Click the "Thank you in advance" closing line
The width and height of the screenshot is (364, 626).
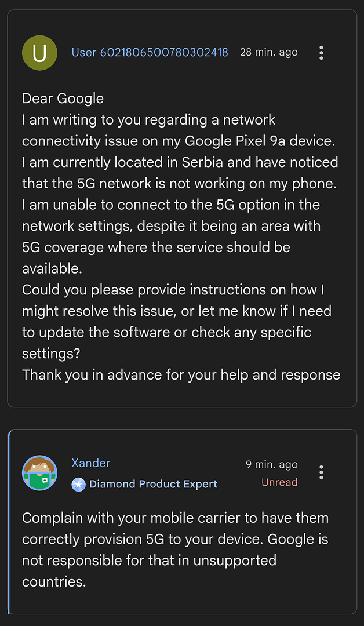181,374
